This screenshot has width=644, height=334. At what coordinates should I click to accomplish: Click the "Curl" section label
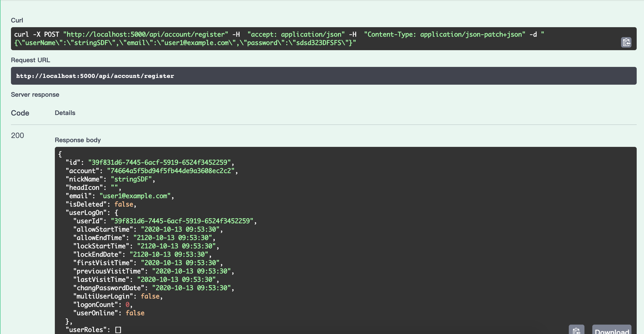pyautogui.click(x=17, y=20)
